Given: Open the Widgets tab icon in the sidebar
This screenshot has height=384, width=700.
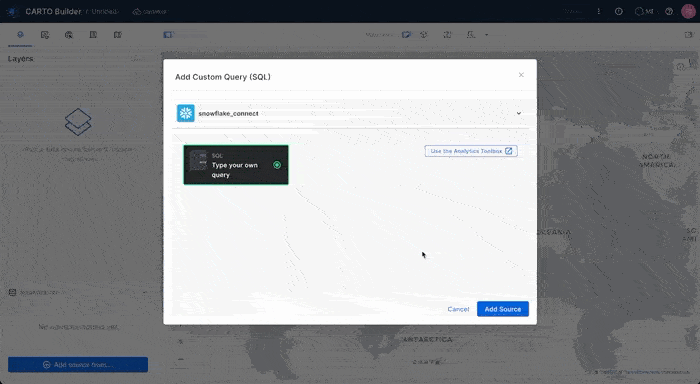Looking at the screenshot, I should click(45, 35).
